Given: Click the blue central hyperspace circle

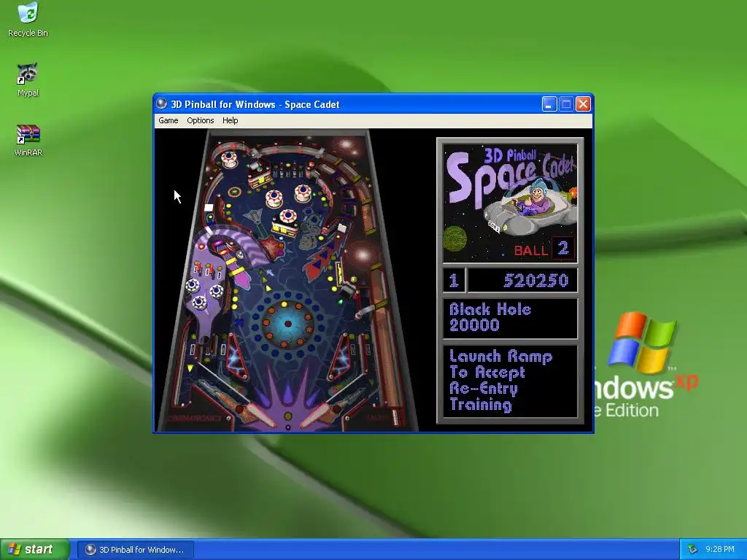Looking at the screenshot, I should click(287, 324).
